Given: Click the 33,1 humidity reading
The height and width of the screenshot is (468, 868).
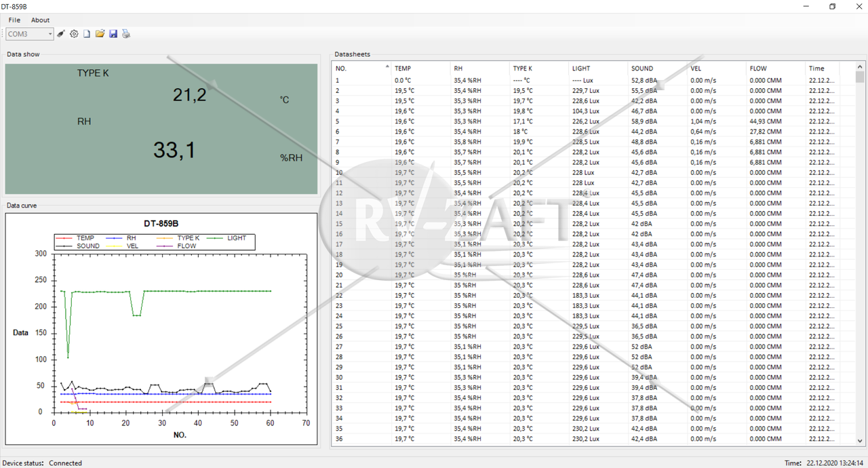Looking at the screenshot, I should click(174, 150).
